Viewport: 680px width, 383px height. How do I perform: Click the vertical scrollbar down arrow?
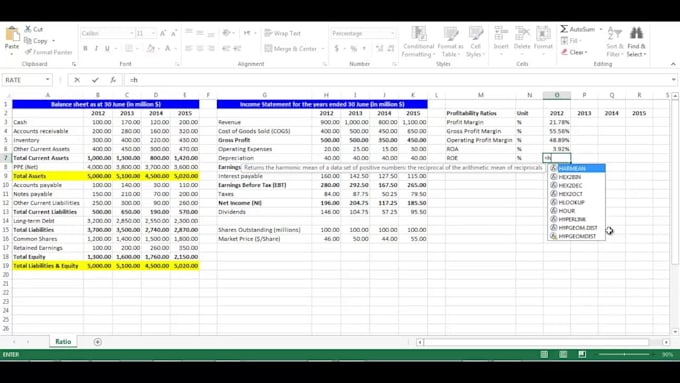(675, 332)
